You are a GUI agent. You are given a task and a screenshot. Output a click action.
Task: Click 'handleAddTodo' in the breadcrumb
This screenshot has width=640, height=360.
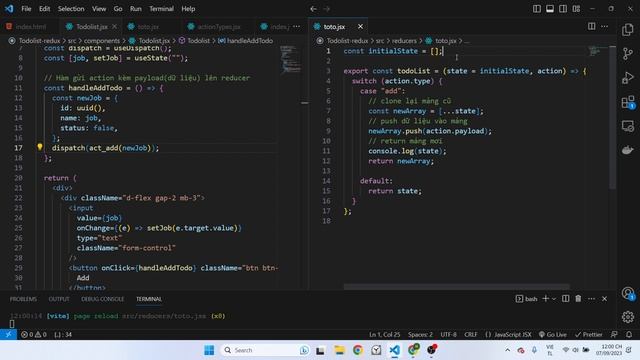click(x=249, y=40)
